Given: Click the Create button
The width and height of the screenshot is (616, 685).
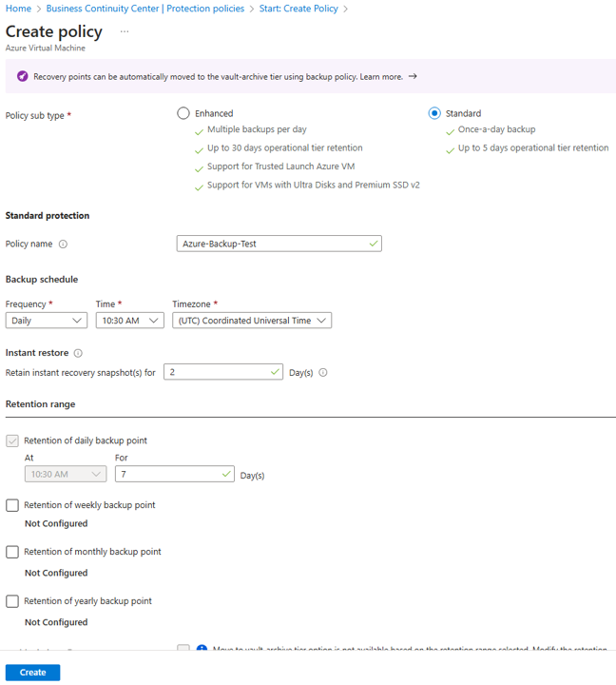Looking at the screenshot, I should click(x=32, y=672).
